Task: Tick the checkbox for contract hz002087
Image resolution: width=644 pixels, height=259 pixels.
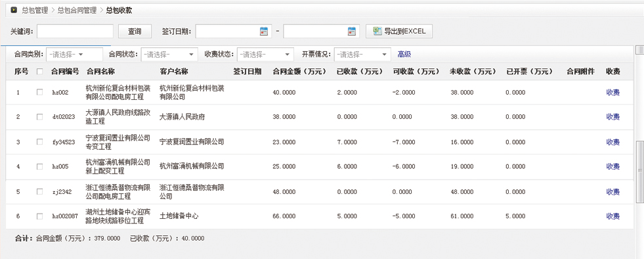Action: tap(39, 216)
